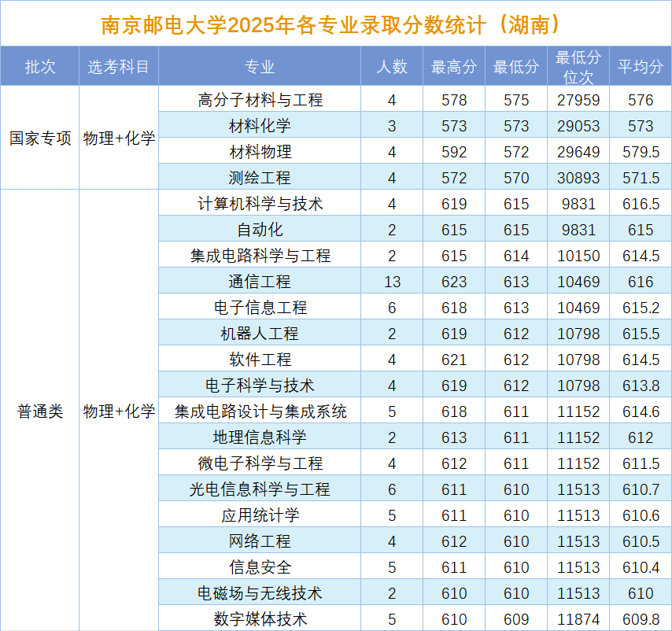This screenshot has height=631, width=672.
Task: Click lowest score 609 for 数字媒体技术
Action: (x=516, y=618)
